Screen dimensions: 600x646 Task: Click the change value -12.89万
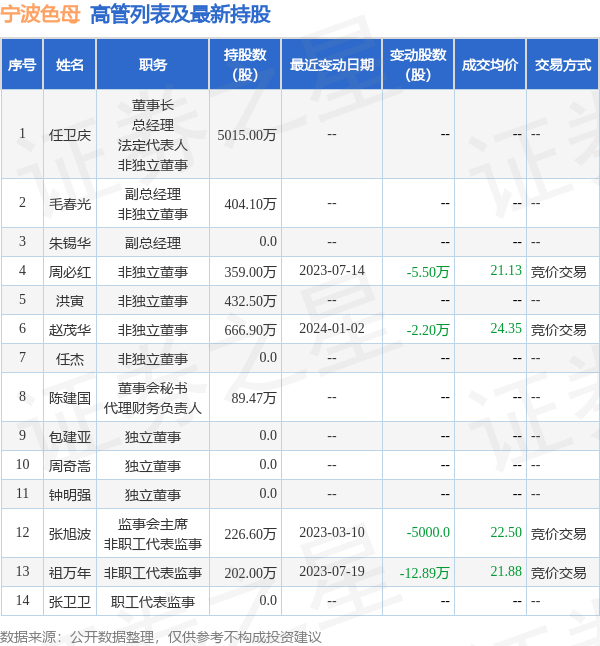pyautogui.click(x=424, y=573)
